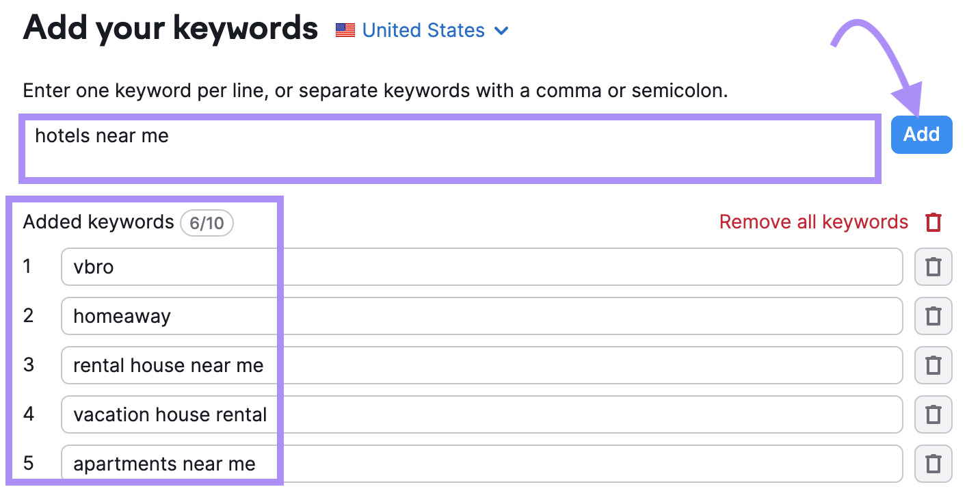Click the trash icon beside 'rental house near me'
This screenshot has width=980, height=489.
pyautogui.click(x=933, y=365)
